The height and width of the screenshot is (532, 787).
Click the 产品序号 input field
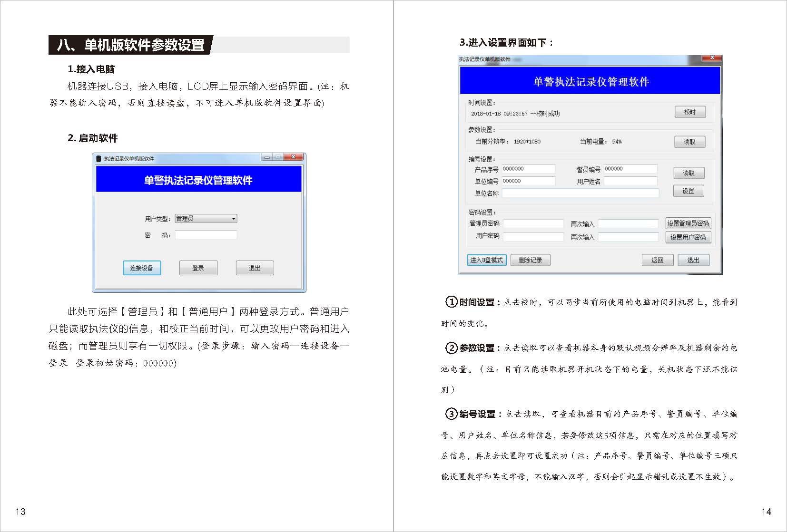[528, 169]
